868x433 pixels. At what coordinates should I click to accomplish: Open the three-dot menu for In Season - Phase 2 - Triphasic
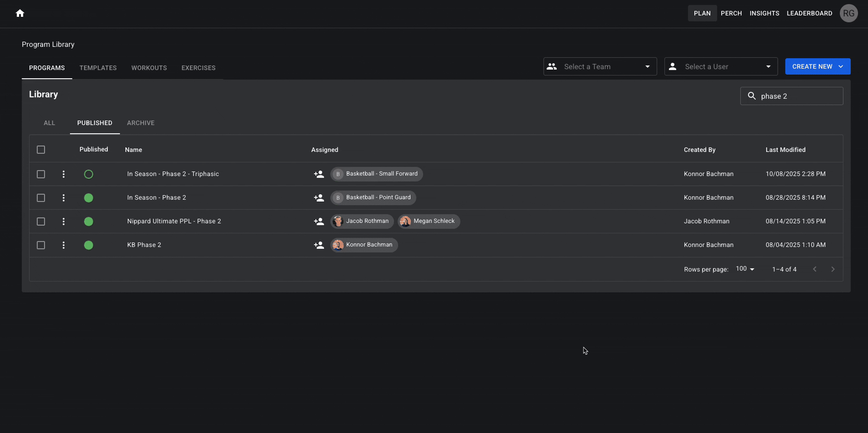pyautogui.click(x=63, y=174)
